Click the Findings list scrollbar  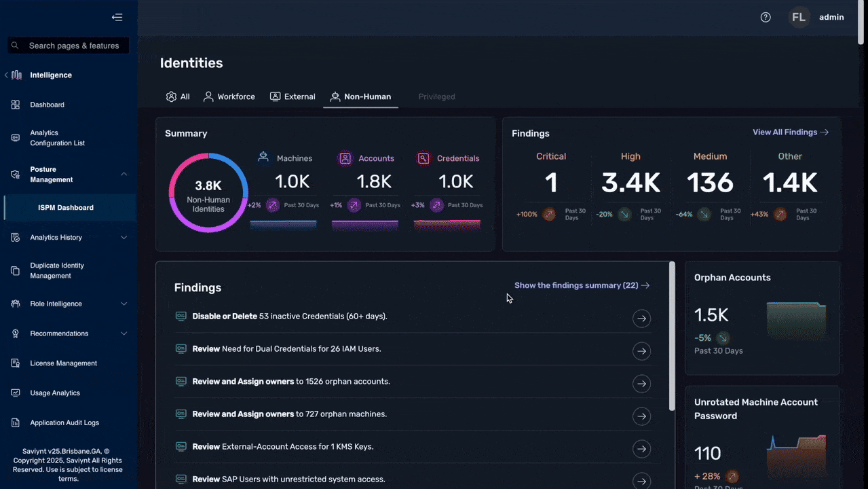[672, 336]
